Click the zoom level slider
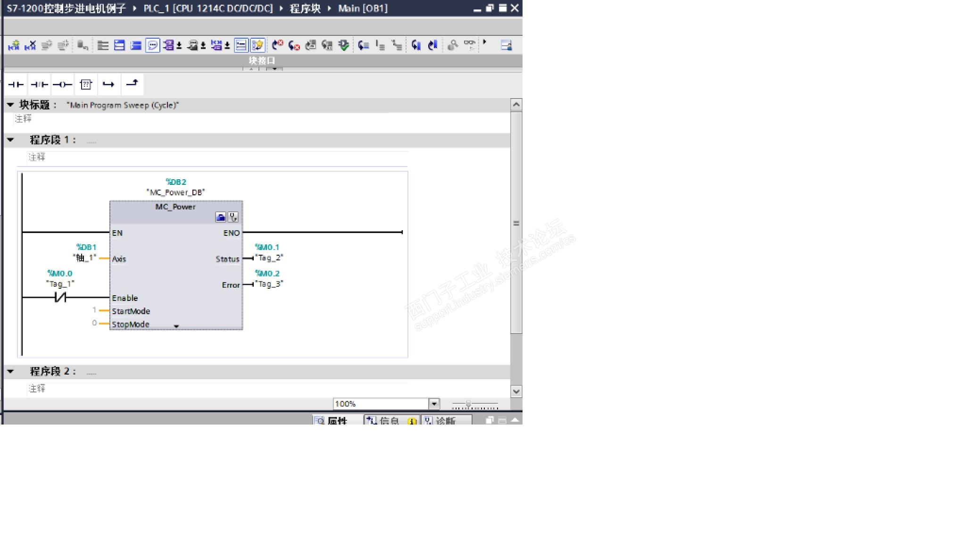The image size is (980, 550). point(468,404)
